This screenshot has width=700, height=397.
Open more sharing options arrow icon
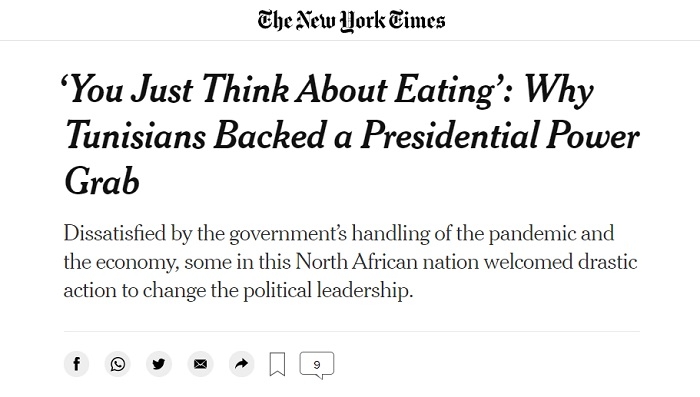coord(242,364)
